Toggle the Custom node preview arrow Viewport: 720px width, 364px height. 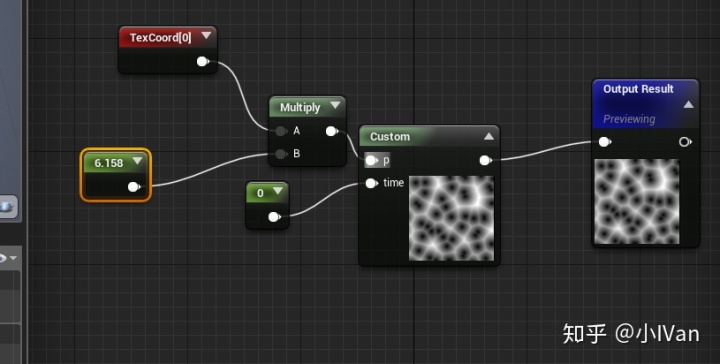(489, 136)
